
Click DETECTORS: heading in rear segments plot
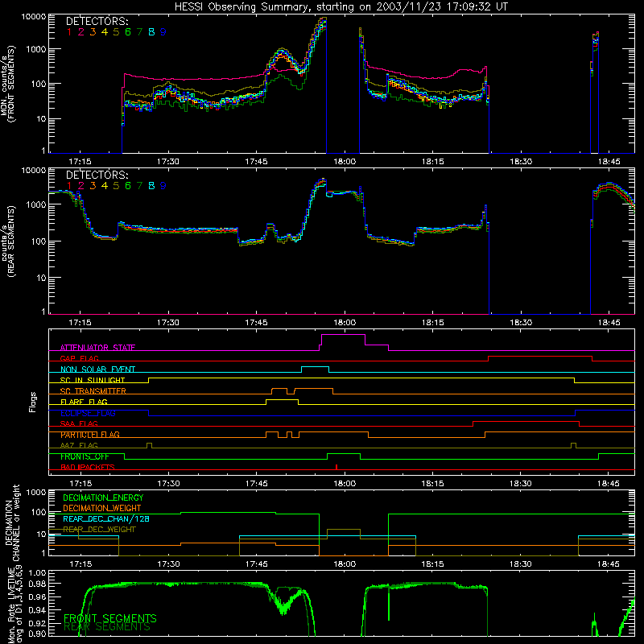pos(97,175)
